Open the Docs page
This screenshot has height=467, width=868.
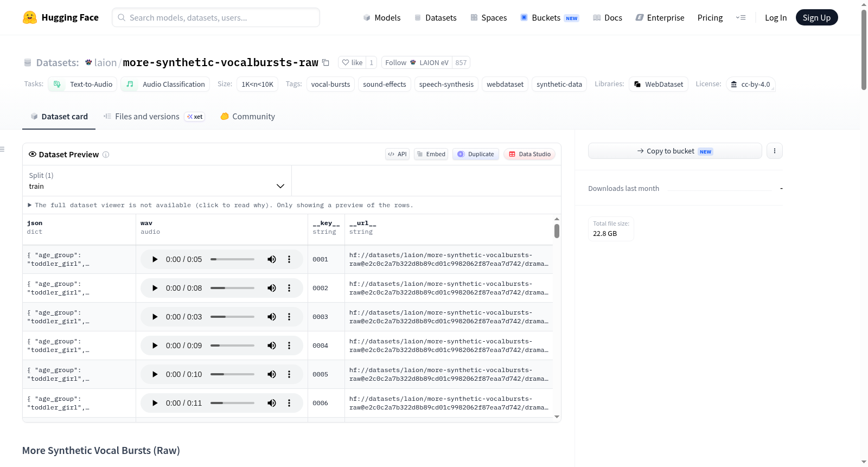(608, 17)
